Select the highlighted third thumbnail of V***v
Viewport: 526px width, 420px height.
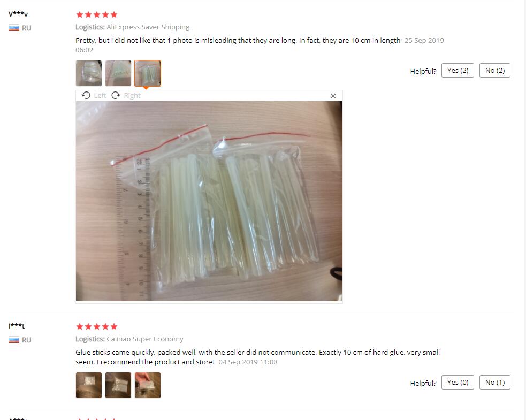click(148, 73)
